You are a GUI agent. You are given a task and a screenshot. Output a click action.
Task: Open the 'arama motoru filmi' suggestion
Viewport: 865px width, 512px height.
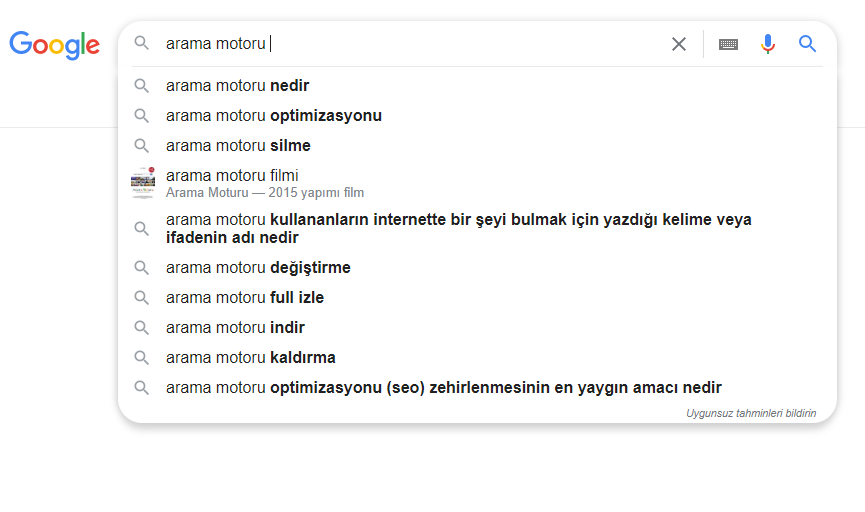(x=232, y=176)
